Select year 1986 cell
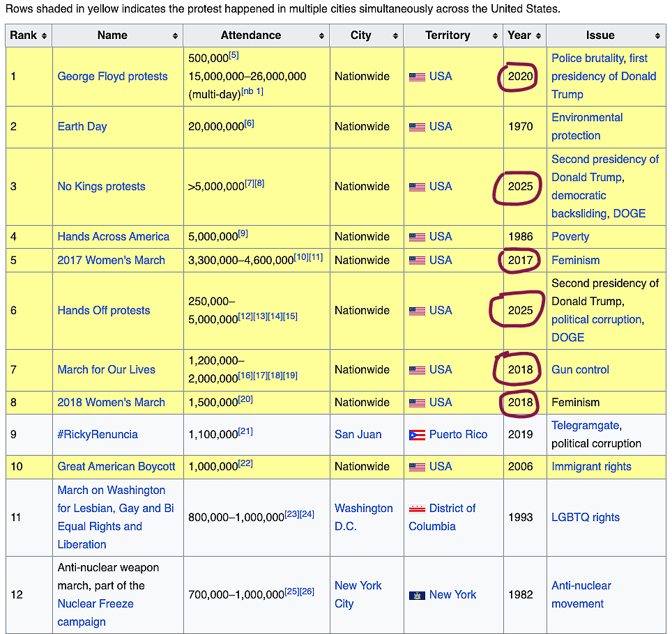The height and width of the screenshot is (634, 672). 520,236
